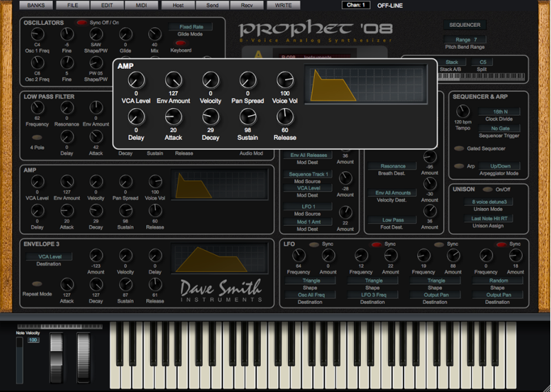Click the Chan: 1 channel field
Screen dimensions: 551x392
[355, 6]
